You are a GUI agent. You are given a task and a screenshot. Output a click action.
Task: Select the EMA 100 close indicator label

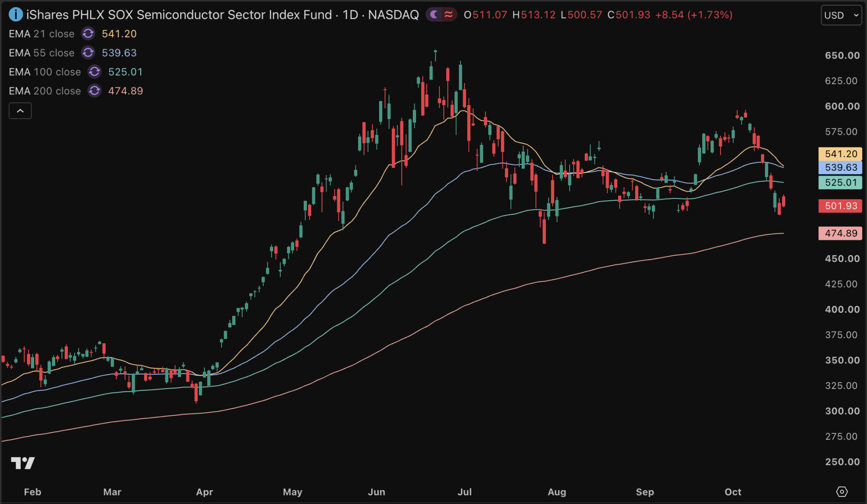pos(45,72)
